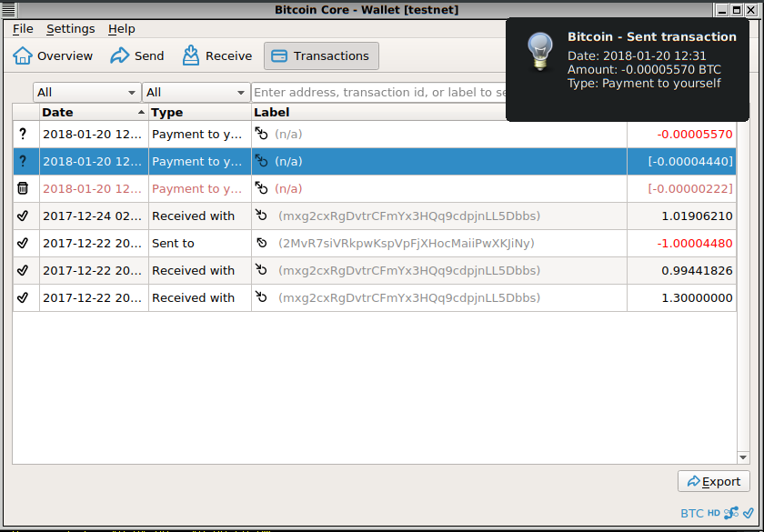The width and height of the screenshot is (764, 532).
Task: Select amount 1.30000000 cell
Action: (x=681, y=297)
